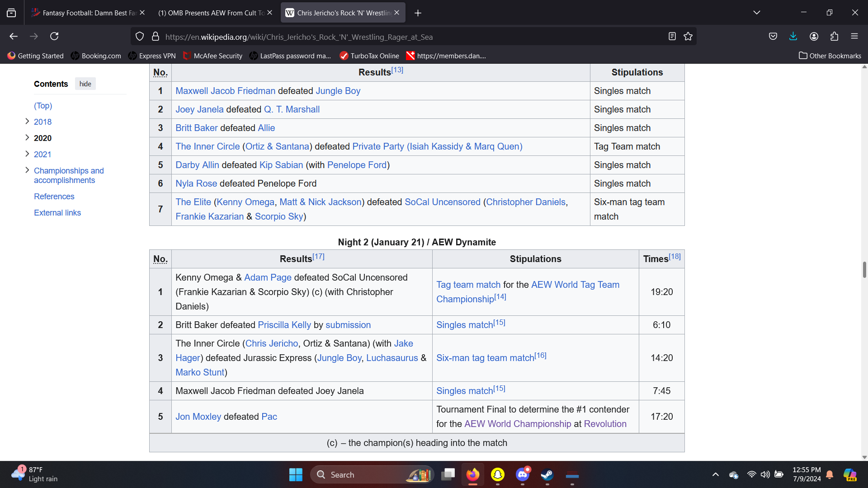Viewport: 868px width, 488px height.
Task: Open Britt Baker link in Night 1 table
Action: point(197,128)
